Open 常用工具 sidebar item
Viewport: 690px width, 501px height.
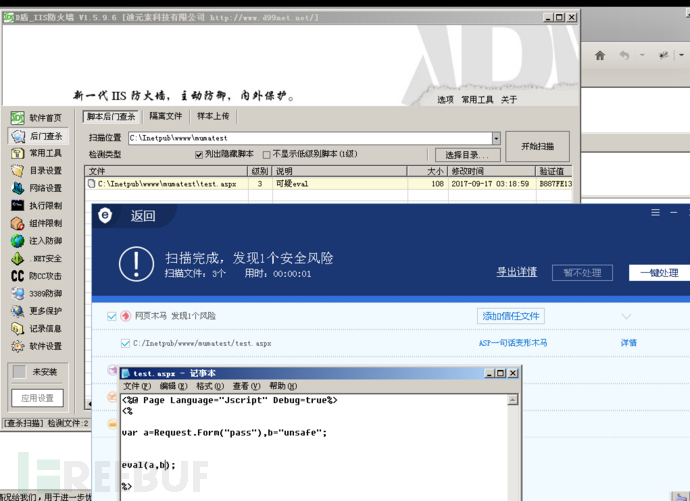37,153
